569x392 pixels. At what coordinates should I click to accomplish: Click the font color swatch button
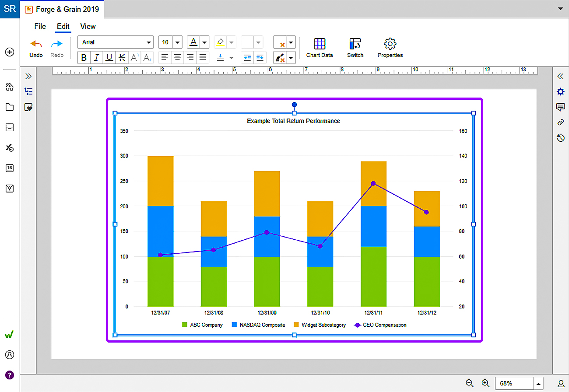click(193, 42)
